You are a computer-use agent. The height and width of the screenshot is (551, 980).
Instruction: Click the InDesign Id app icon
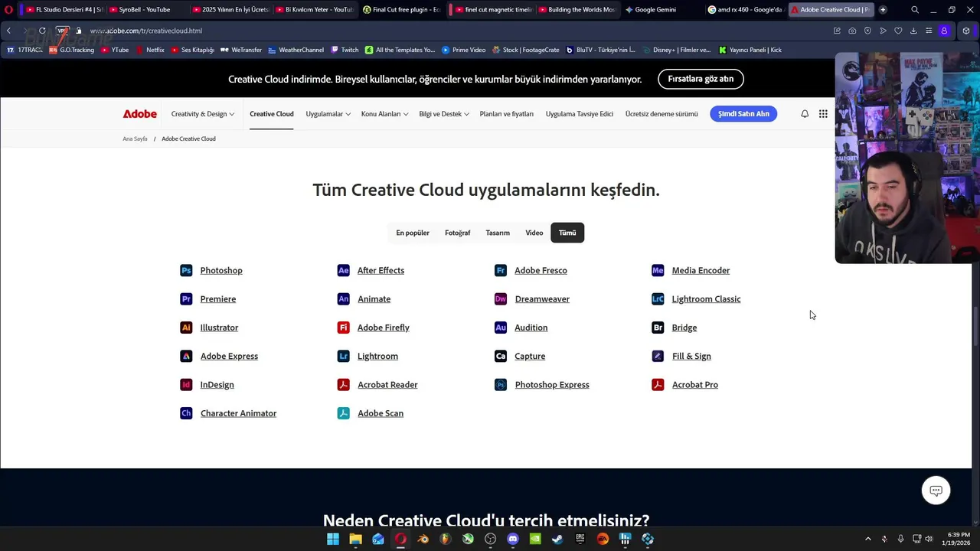coord(186,385)
